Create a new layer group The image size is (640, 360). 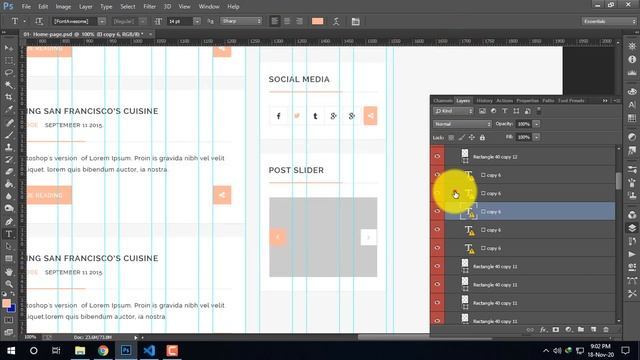[x=581, y=330]
